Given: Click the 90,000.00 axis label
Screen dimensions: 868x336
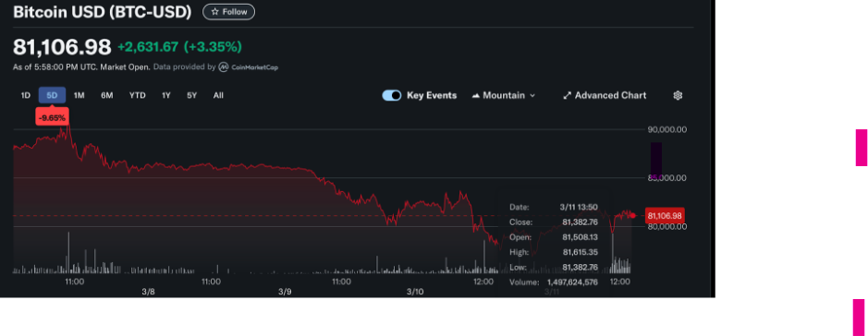Looking at the screenshot, I should 667,129.
